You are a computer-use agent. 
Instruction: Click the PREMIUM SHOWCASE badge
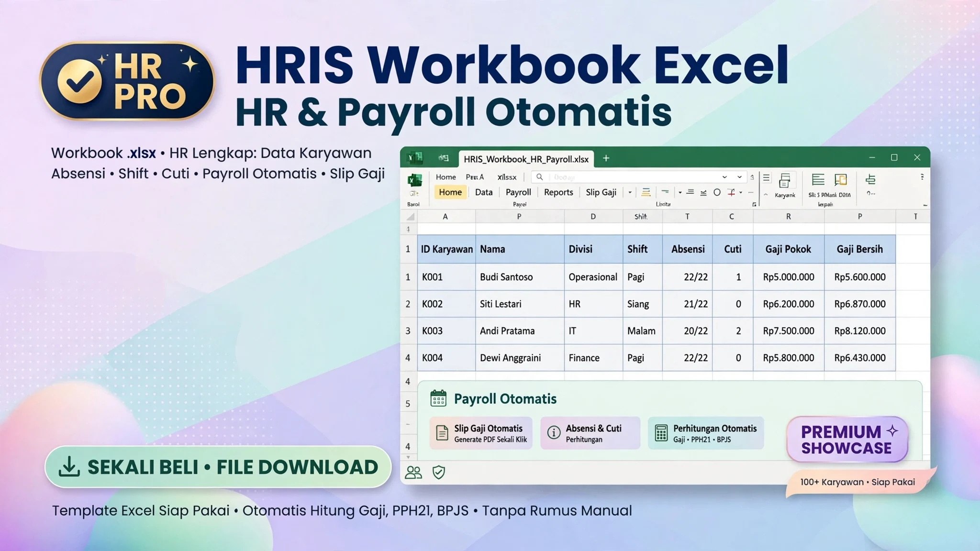tap(847, 440)
